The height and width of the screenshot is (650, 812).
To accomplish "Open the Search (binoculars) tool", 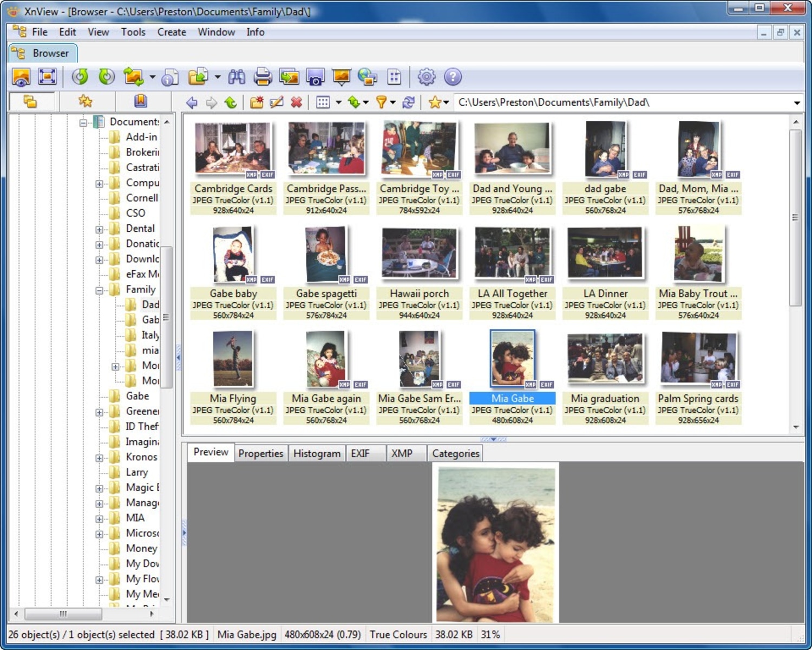I will pyautogui.click(x=237, y=77).
